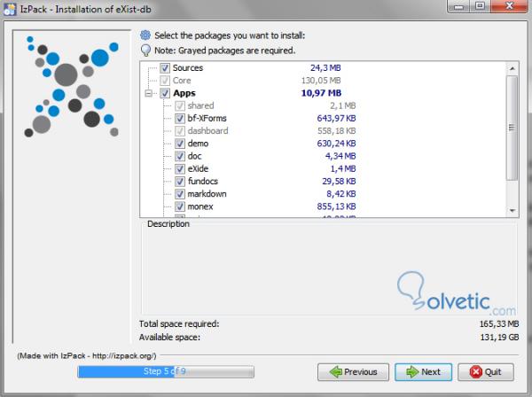Viewport: 532px width, 397px height.
Task: Select the shared package label
Action: pyautogui.click(x=200, y=105)
